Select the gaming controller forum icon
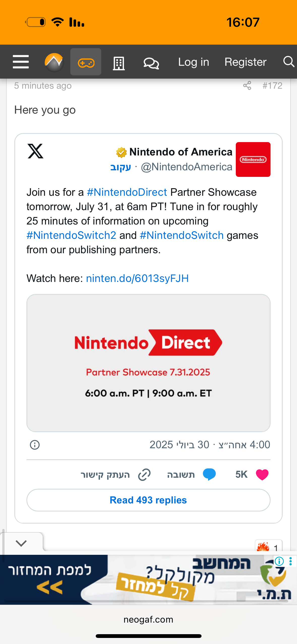Viewport: 297px width, 644px height. tap(86, 62)
